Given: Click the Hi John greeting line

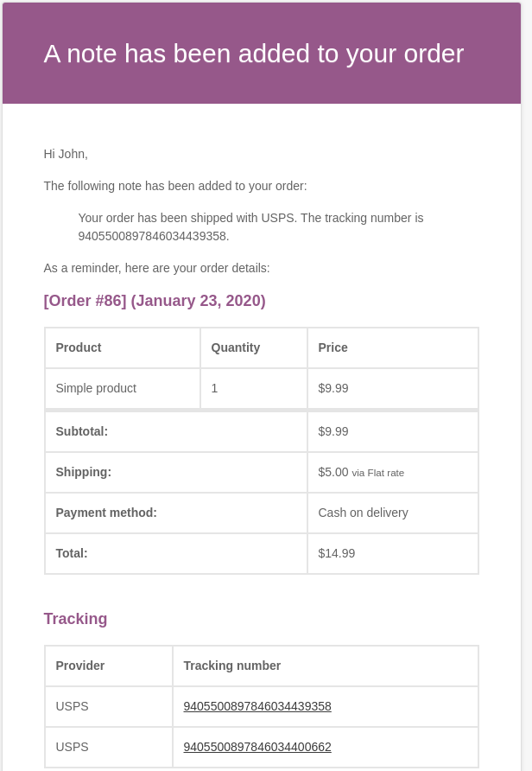Looking at the screenshot, I should pos(66,154).
